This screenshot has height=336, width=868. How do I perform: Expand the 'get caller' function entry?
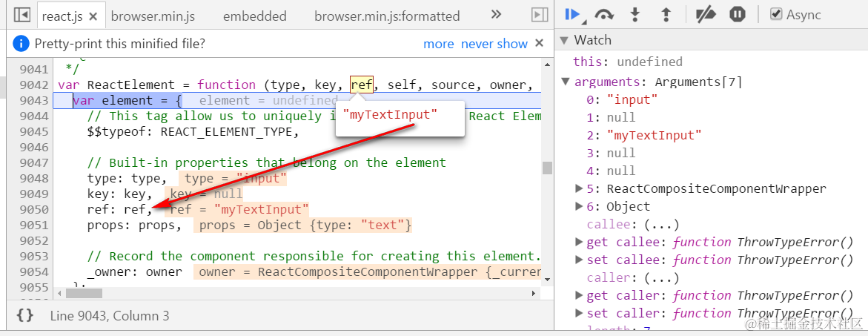pos(579,295)
